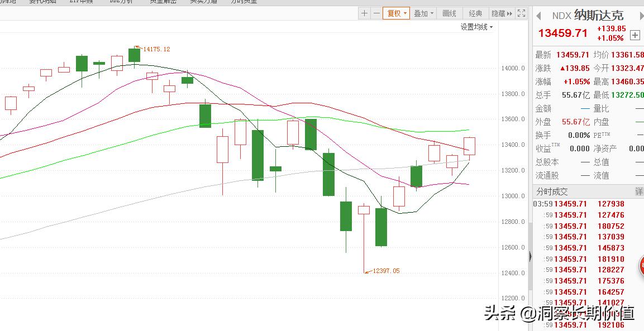644x331 pixels.
Task: Click the +1.05% change percentage
Action: (610, 38)
